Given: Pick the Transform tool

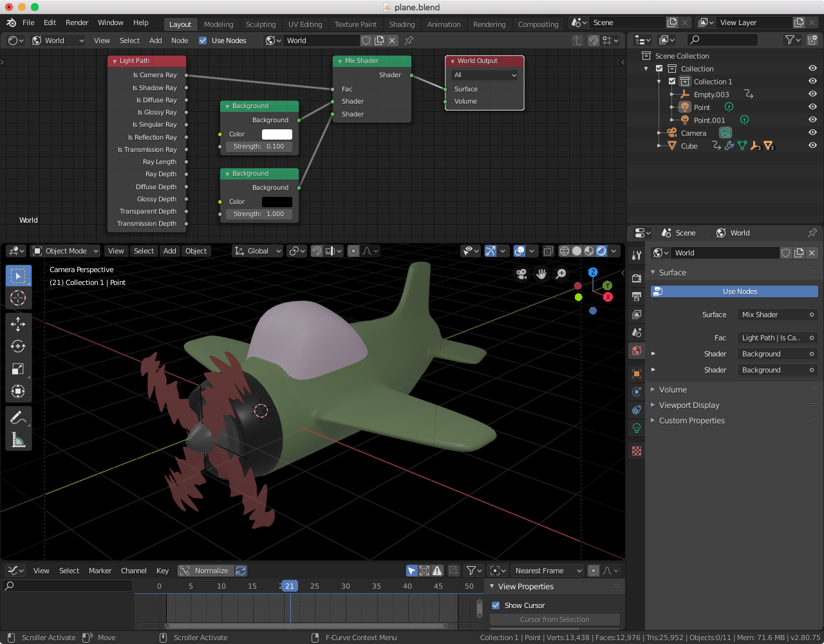Looking at the screenshot, I should coord(18,391).
